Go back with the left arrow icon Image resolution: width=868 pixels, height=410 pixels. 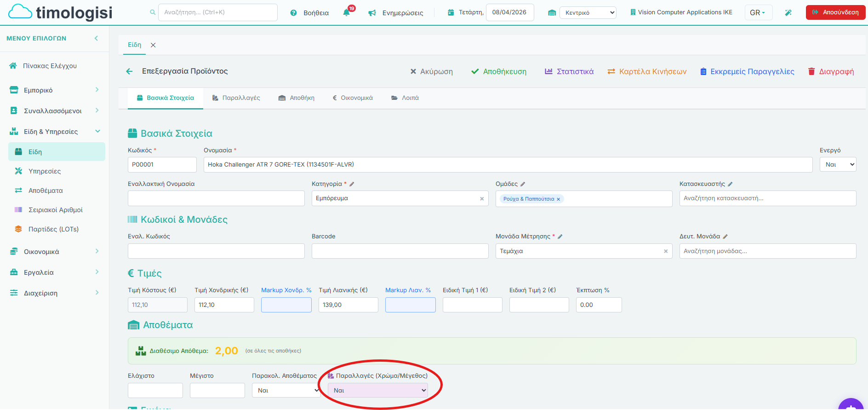pos(129,71)
